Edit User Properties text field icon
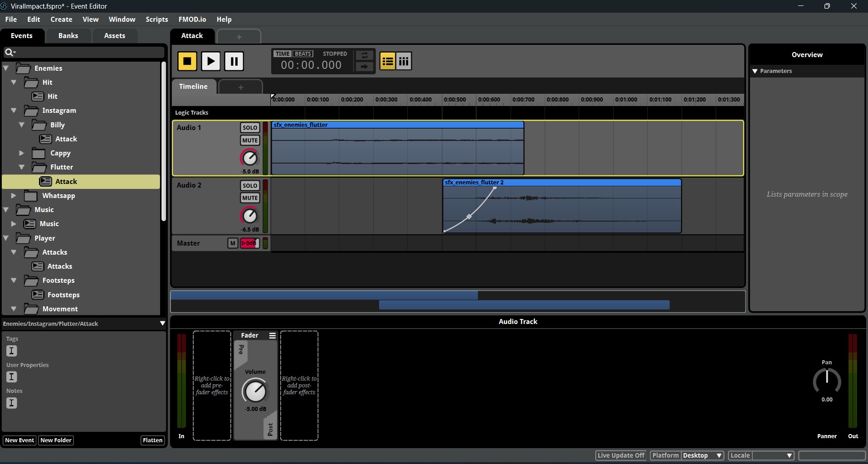 (x=12, y=377)
